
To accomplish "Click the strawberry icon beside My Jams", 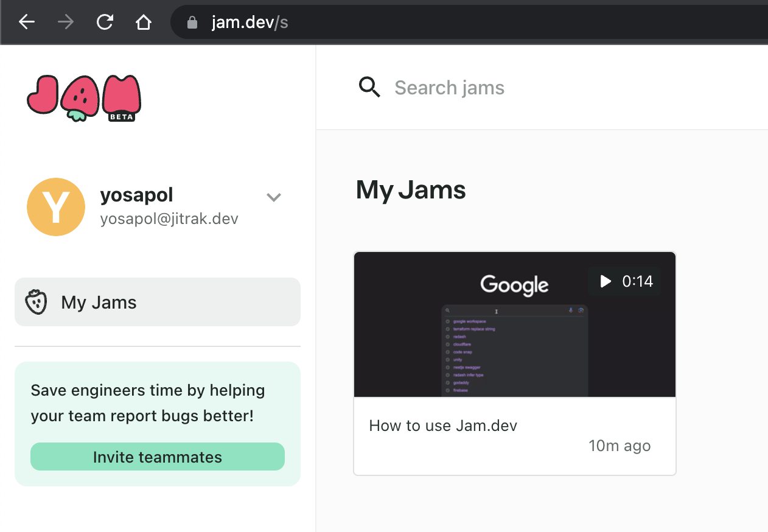I will [x=37, y=303].
